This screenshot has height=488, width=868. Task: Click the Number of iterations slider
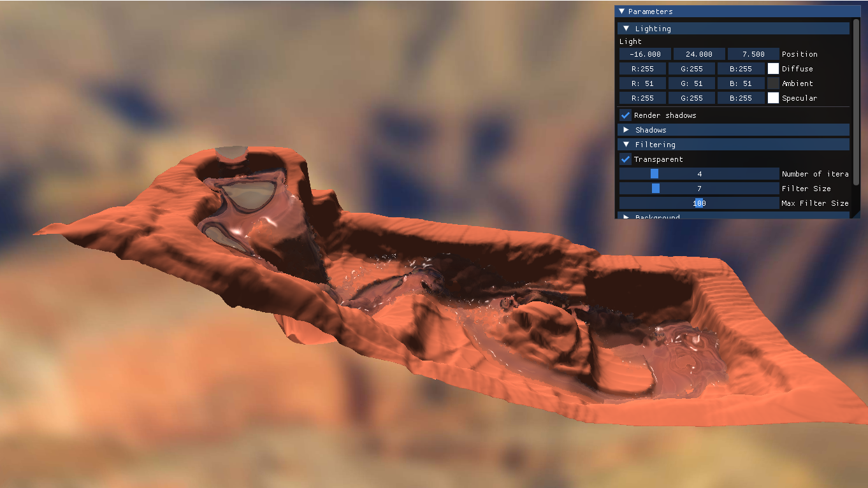click(x=699, y=174)
